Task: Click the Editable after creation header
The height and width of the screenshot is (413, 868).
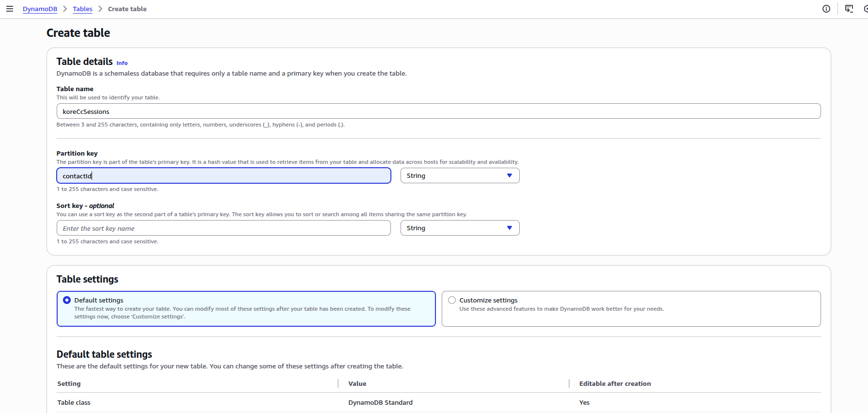Action: pos(615,383)
